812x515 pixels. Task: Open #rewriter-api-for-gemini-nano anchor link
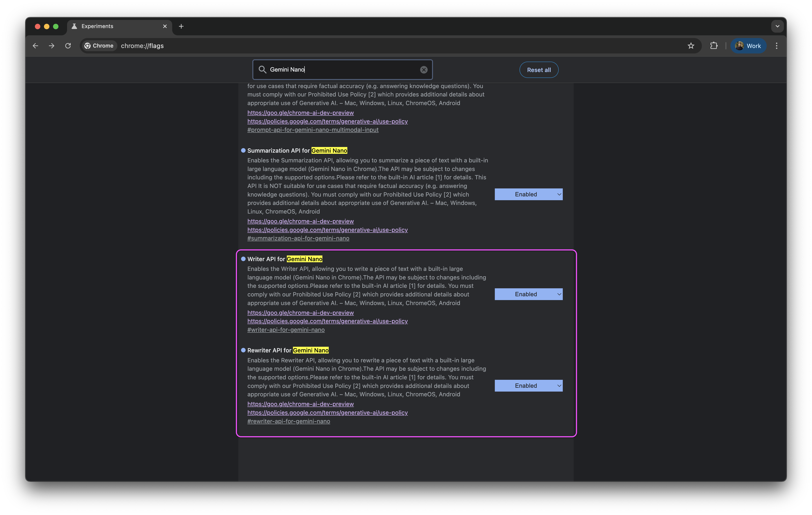point(289,421)
